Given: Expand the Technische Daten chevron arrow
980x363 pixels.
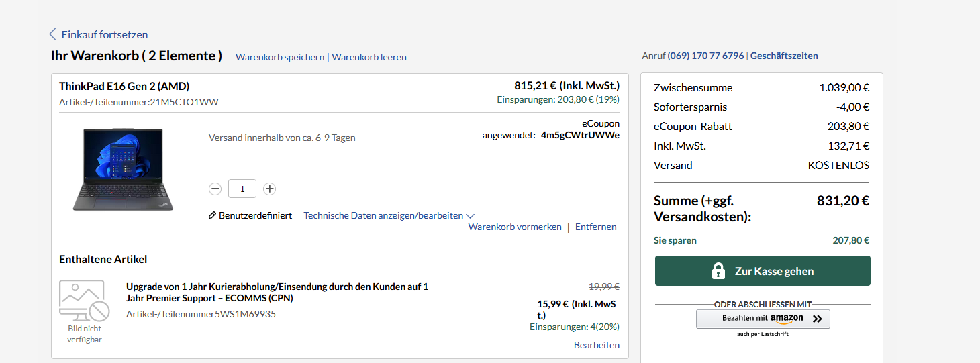Looking at the screenshot, I should point(471,216).
